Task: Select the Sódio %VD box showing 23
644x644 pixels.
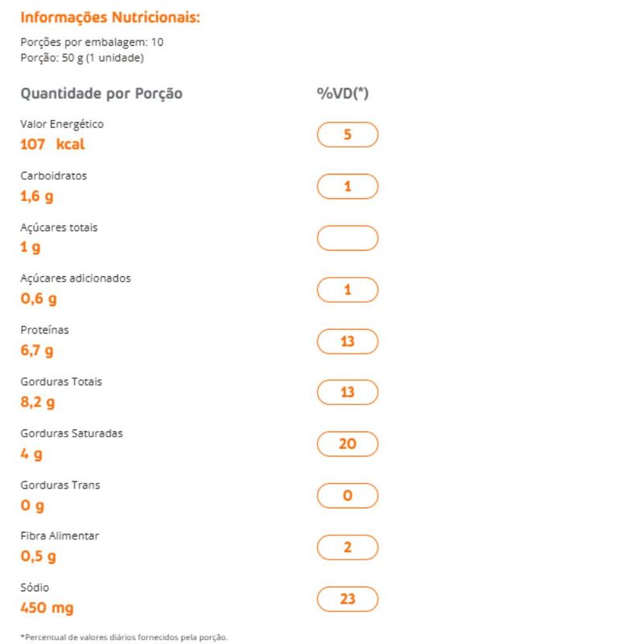Action: click(348, 599)
